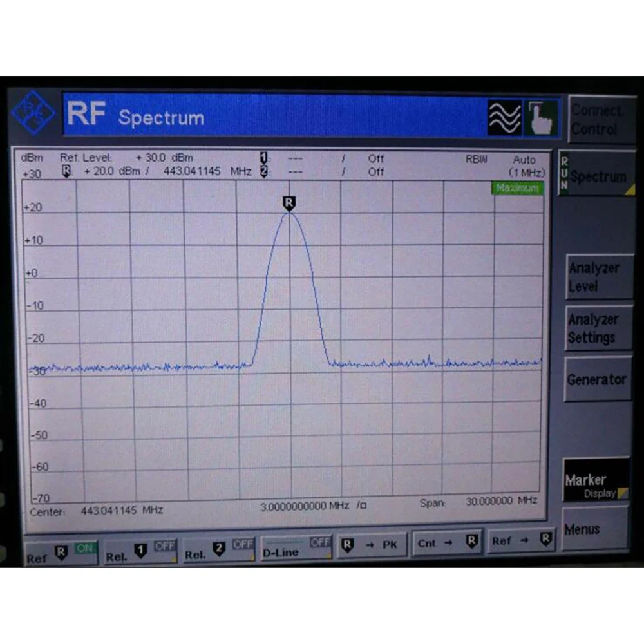Open the Analyzer Level menu

click(599, 277)
